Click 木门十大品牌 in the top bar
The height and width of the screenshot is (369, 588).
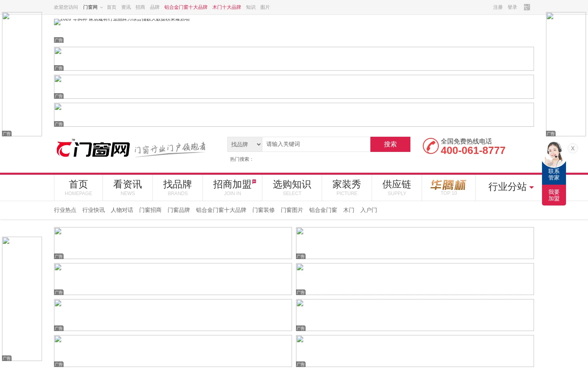[x=227, y=7]
